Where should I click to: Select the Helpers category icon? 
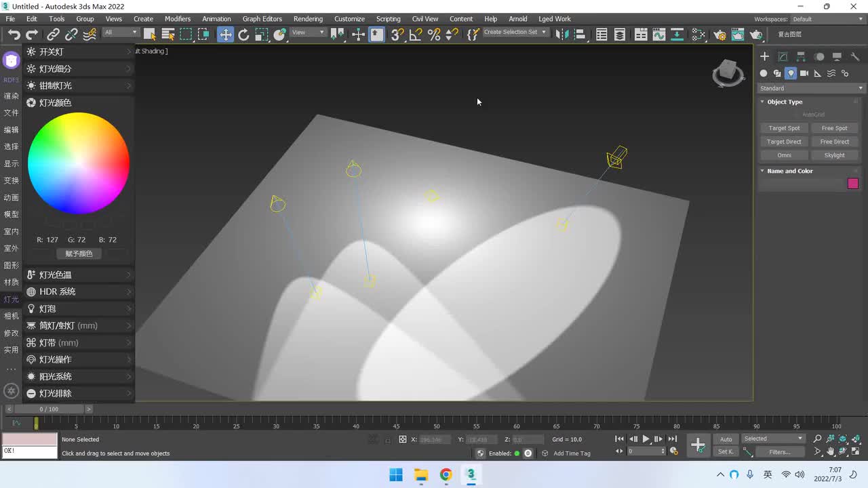pos(818,73)
